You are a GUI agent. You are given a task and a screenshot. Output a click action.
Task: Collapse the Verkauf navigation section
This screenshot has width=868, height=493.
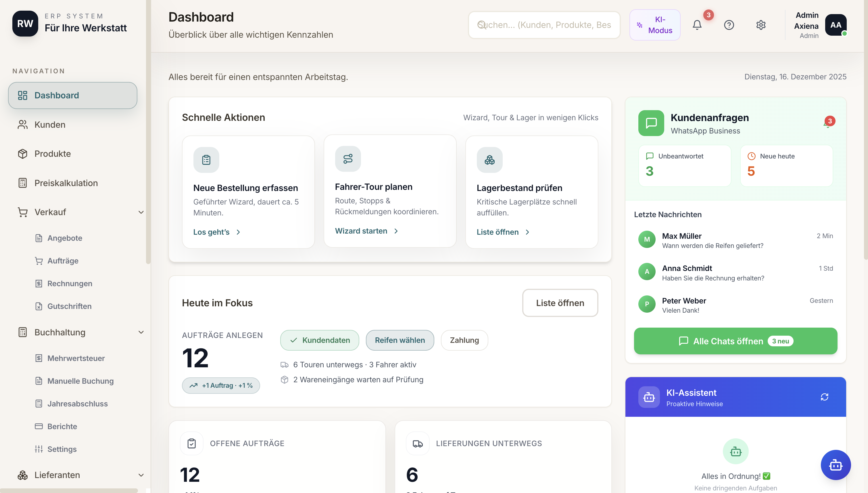[x=141, y=212]
